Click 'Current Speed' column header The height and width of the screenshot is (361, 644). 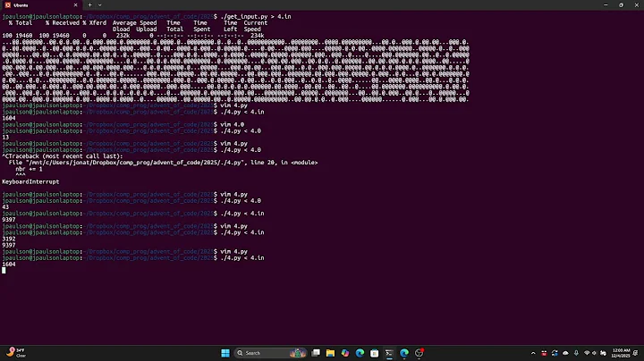pos(256,26)
